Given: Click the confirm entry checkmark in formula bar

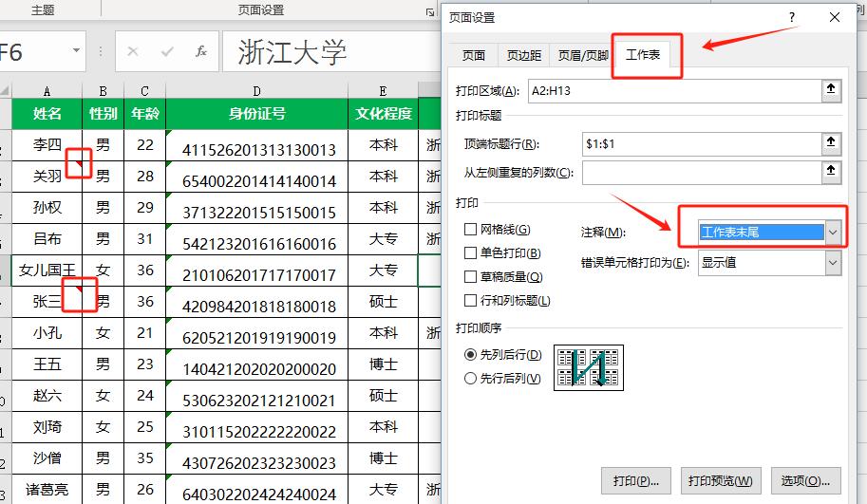Looking at the screenshot, I should pos(167,52).
